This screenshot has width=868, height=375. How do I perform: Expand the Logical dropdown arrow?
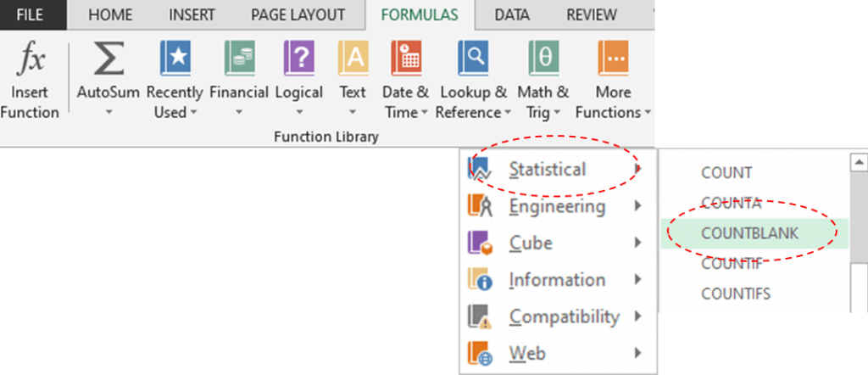point(299,113)
